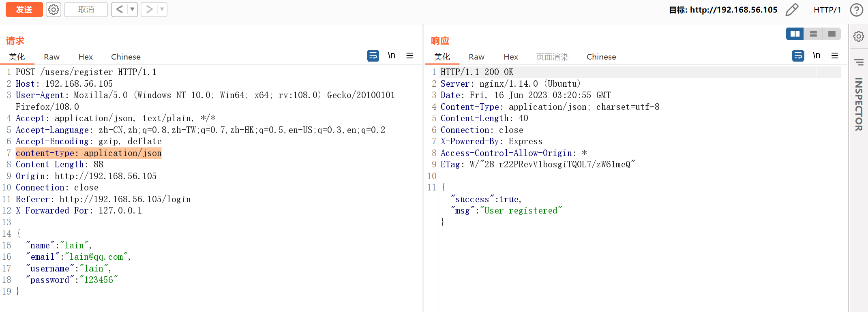This screenshot has height=312, width=868.
Task: Edit target with the pencil icon
Action: (x=792, y=10)
